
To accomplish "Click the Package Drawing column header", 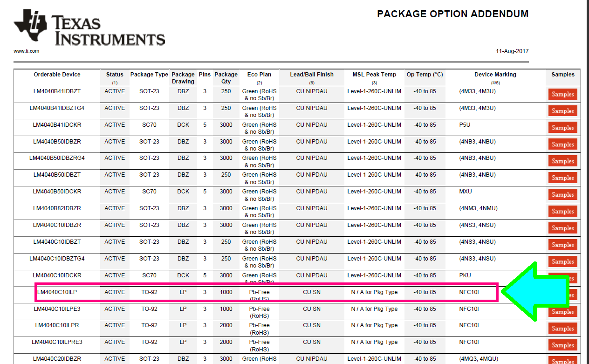I will pyautogui.click(x=183, y=78).
